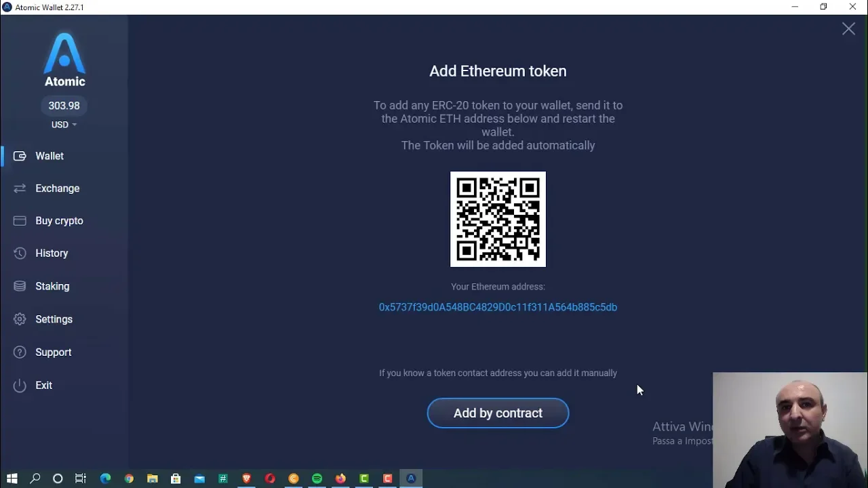Screen dimensions: 868x488
Task: Open the Staking section
Action: (52, 286)
